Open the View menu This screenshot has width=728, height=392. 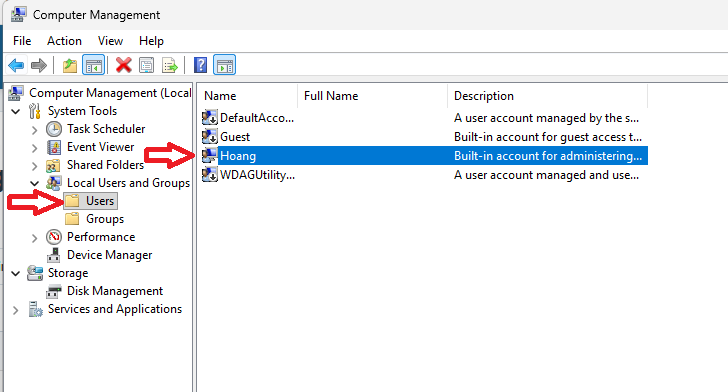110,41
